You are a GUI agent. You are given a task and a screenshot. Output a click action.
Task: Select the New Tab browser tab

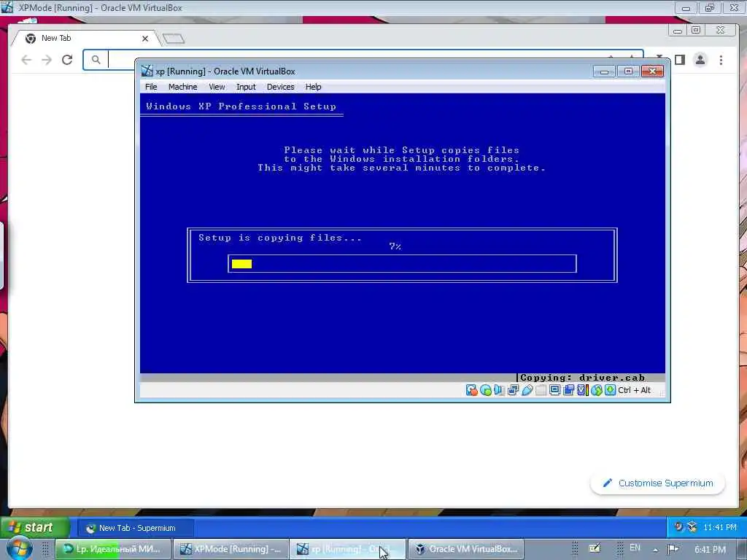86,38
